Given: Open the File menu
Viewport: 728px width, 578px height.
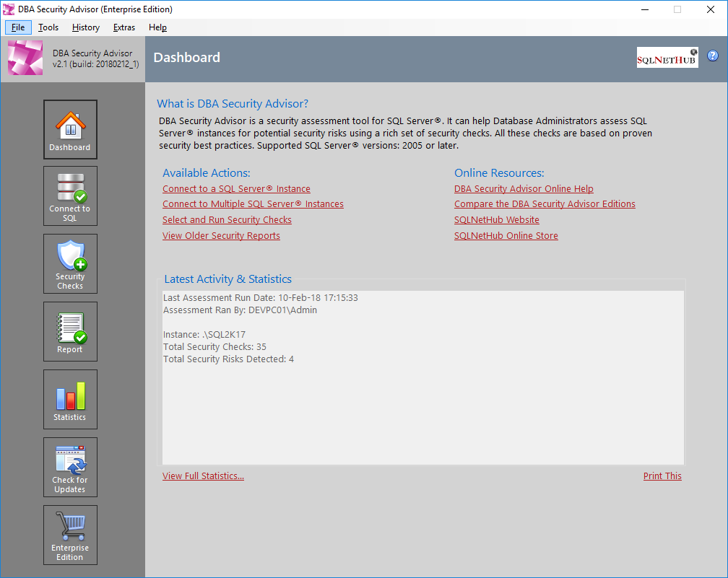Looking at the screenshot, I should [18, 27].
